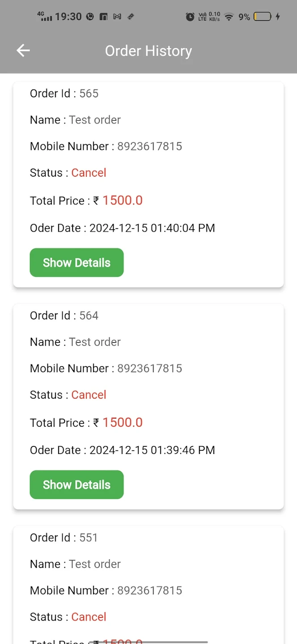Tap the Cancel status on order 564
Image resolution: width=297 pixels, height=644 pixels.
coord(89,395)
